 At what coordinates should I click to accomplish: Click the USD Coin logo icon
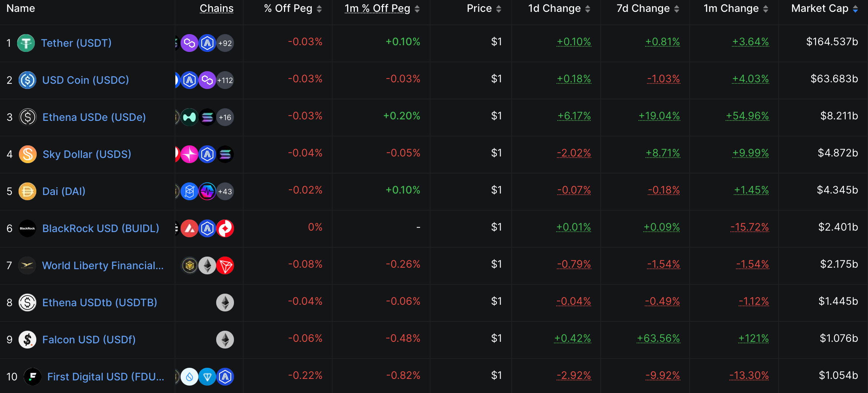(x=27, y=80)
